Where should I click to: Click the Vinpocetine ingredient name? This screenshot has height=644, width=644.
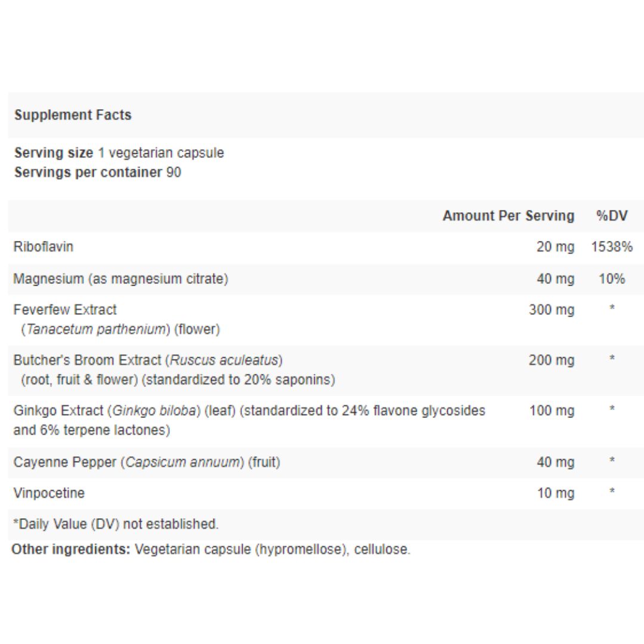click(x=49, y=493)
